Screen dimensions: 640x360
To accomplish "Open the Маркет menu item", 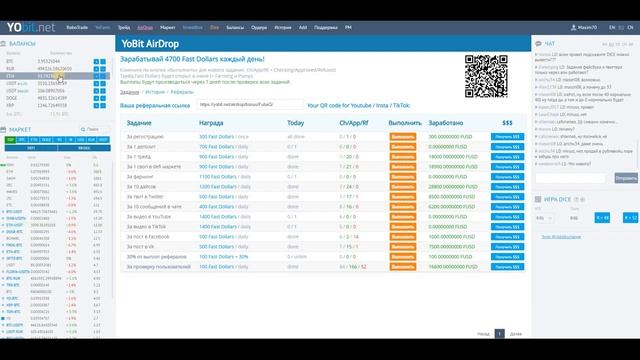I will pyautogui.click(x=167, y=27).
